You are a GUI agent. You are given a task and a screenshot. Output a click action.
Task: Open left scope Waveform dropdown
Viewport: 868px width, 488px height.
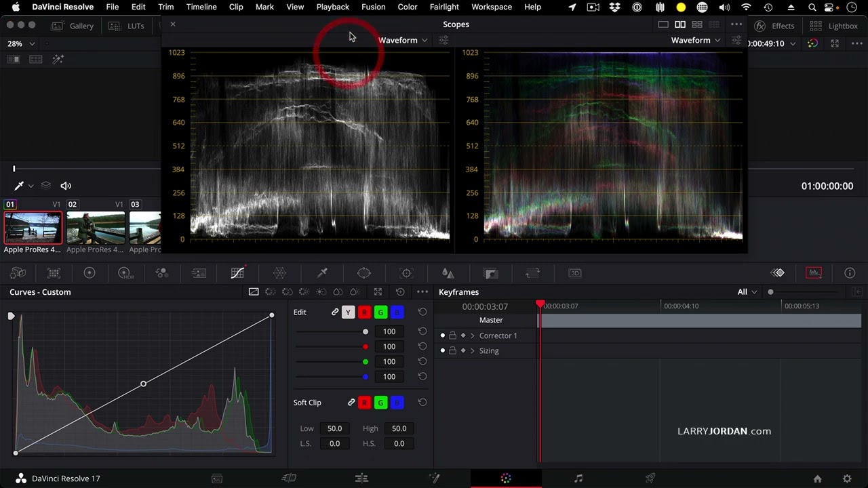(403, 40)
